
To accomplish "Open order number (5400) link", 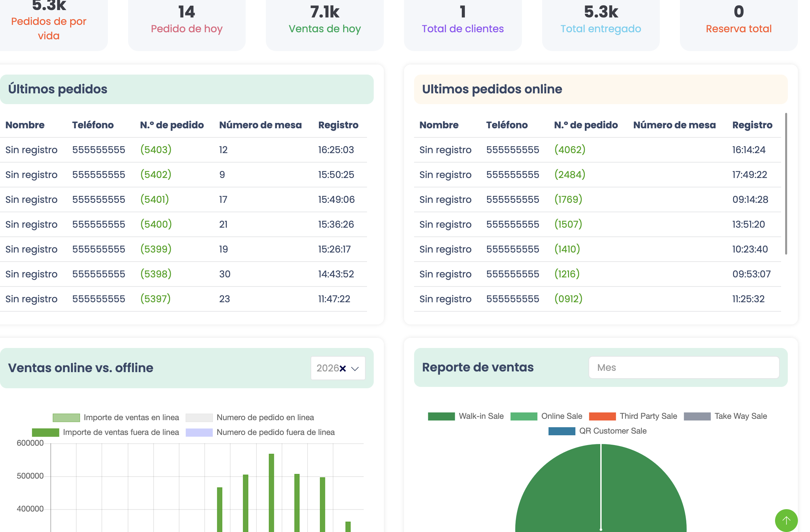I will (x=156, y=224).
